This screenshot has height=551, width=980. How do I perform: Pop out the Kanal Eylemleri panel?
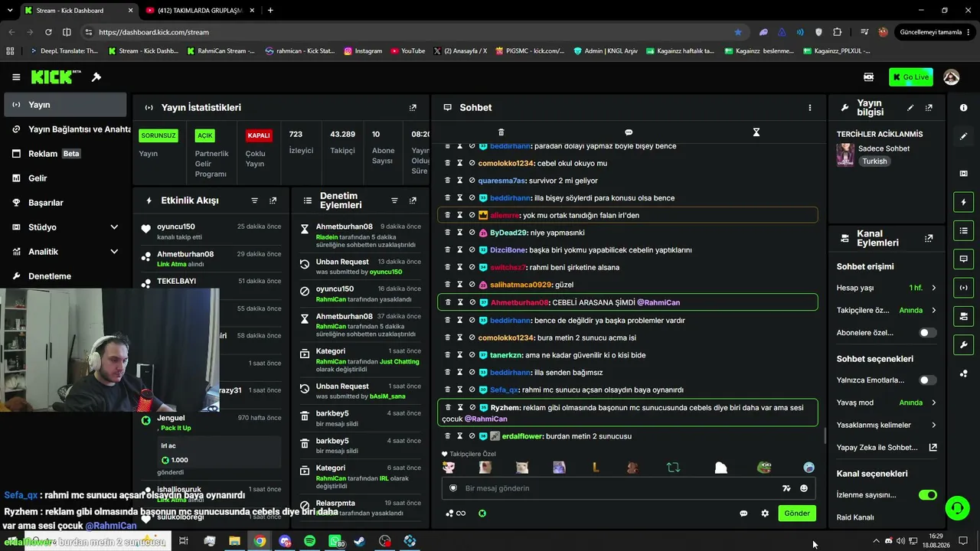(x=929, y=239)
